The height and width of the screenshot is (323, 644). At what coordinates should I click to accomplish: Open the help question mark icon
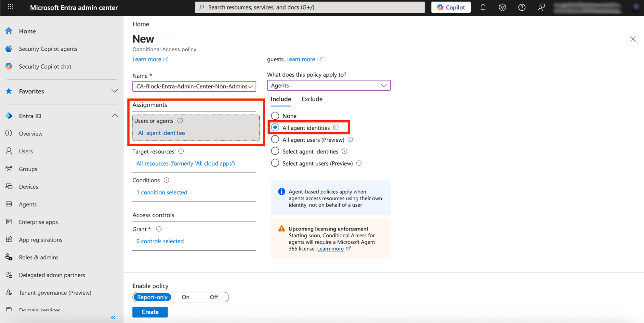(522, 7)
